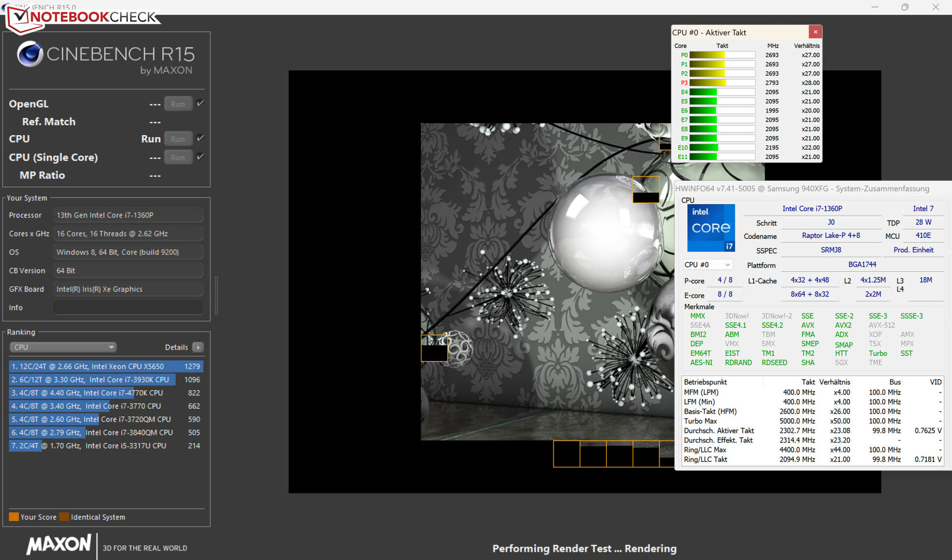Toggle the CPU test checkbox
The width and height of the screenshot is (952, 560).
(200, 138)
